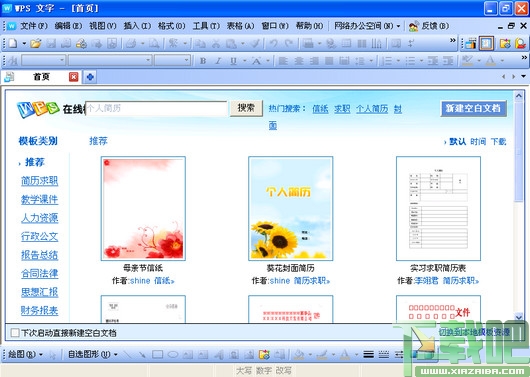Open the 编辑(E) menu

pos(68,26)
